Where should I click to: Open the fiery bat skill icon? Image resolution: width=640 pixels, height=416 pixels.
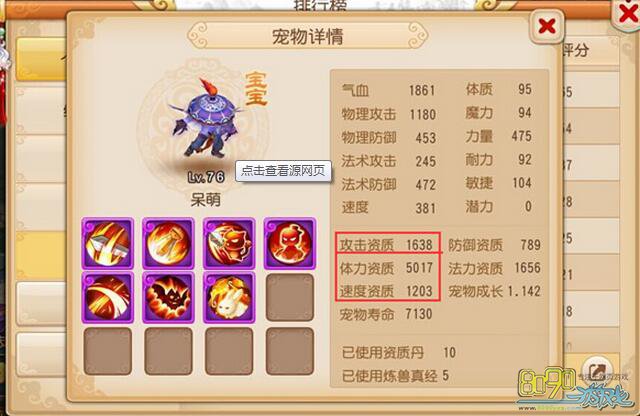168,297
